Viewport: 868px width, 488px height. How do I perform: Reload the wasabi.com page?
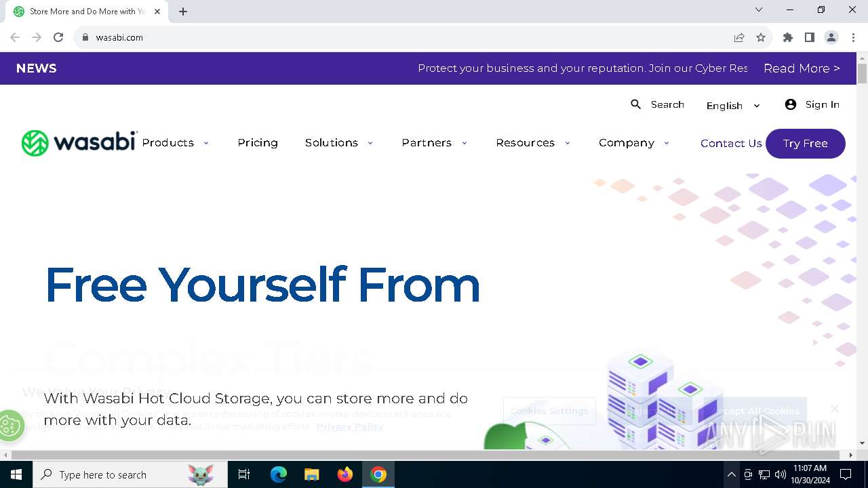58,37
